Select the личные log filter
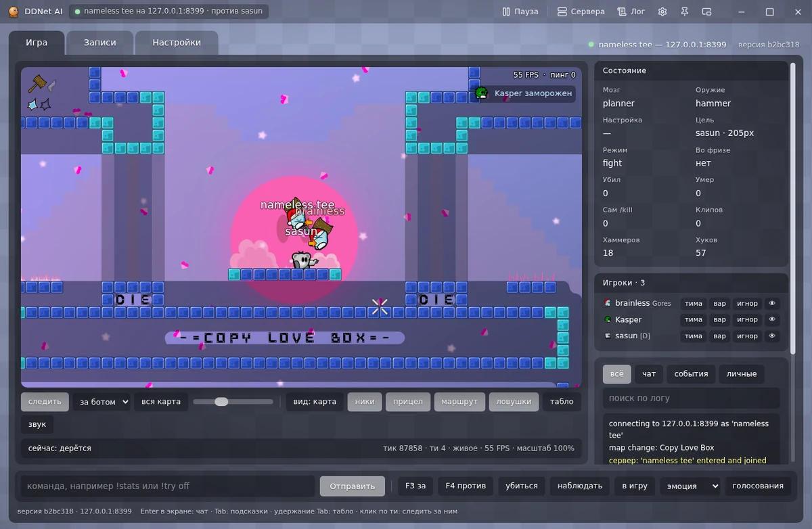This screenshot has width=812, height=529. click(742, 374)
